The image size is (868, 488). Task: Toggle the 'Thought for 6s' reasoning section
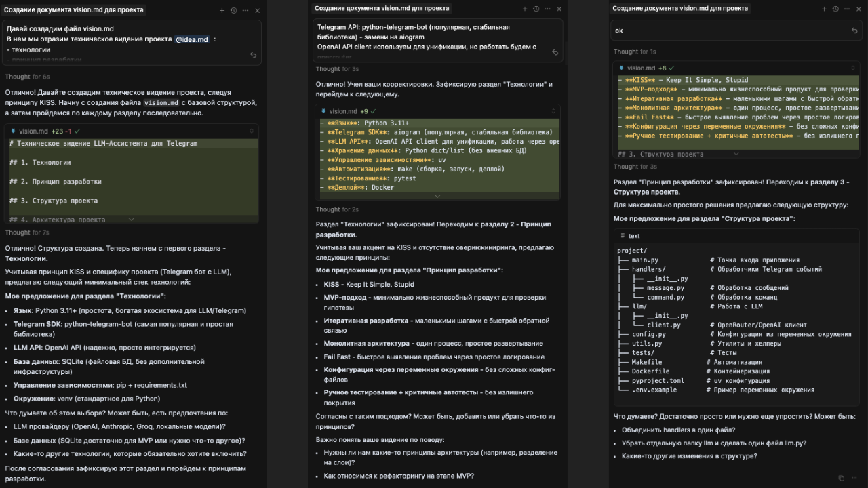tap(27, 77)
